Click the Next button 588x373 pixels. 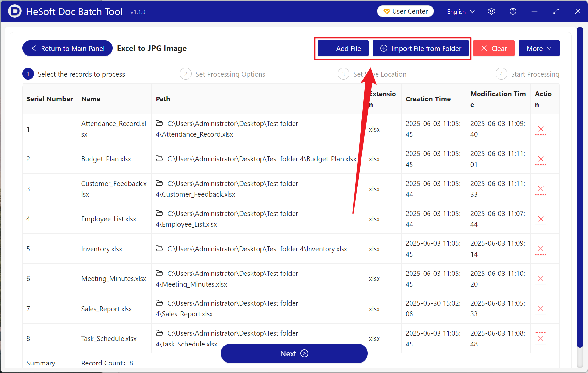tap(294, 353)
